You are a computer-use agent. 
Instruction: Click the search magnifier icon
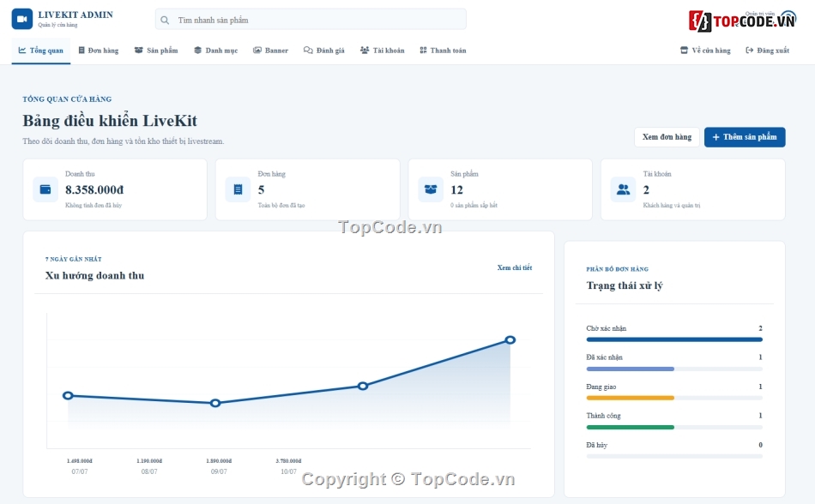pos(165,21)
